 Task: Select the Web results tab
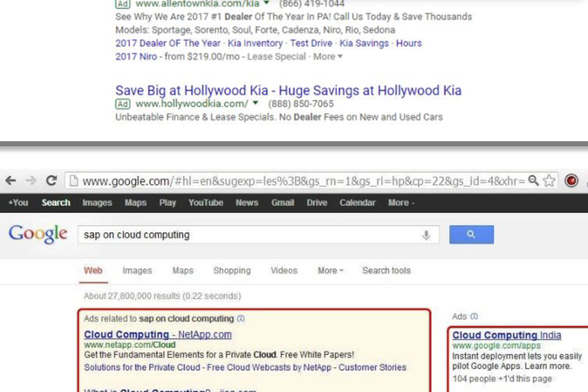(93, 270)
